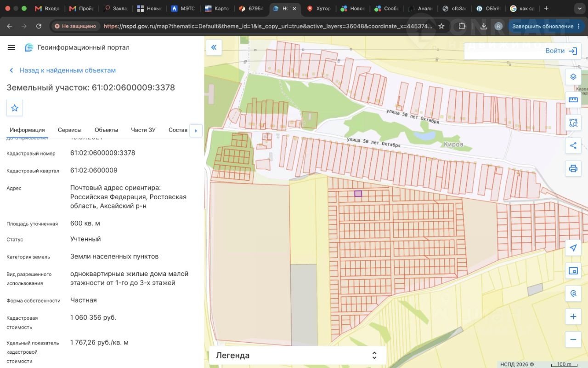The width and height of the screenshot is (588, 368).
Task: Add parcel to favorites with star icon
Action: coord(15,108)
